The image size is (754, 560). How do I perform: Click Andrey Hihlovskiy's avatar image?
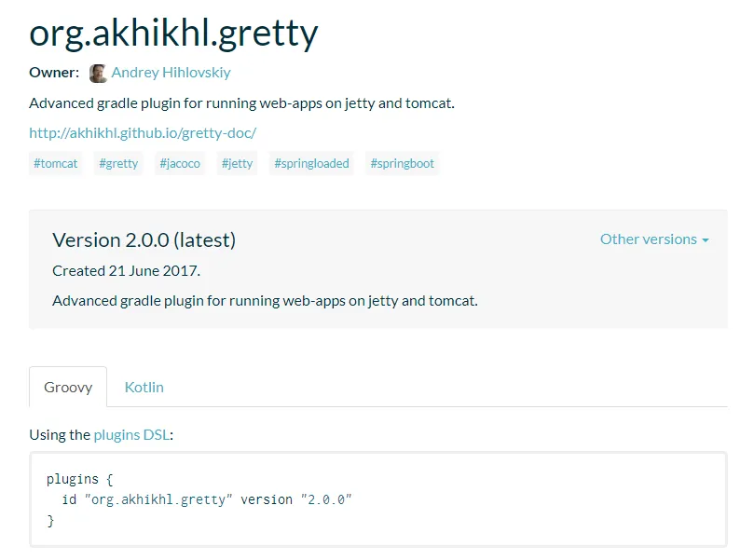click(98, 73)
